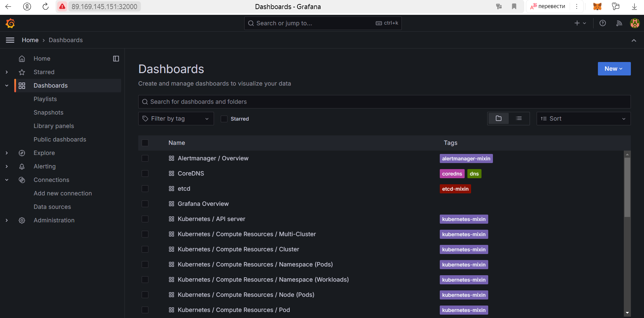
Task: Click the dashboard list vertical scrollbar
Action: coord(627,187)
